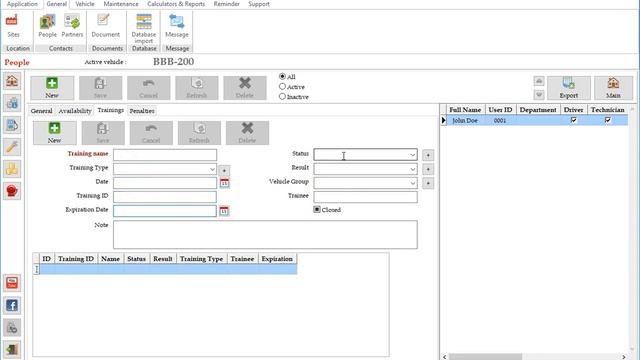640x360 pixels.
Task: Open Calculators & Reports ribbon tab
Action: [x=176, y=4]
